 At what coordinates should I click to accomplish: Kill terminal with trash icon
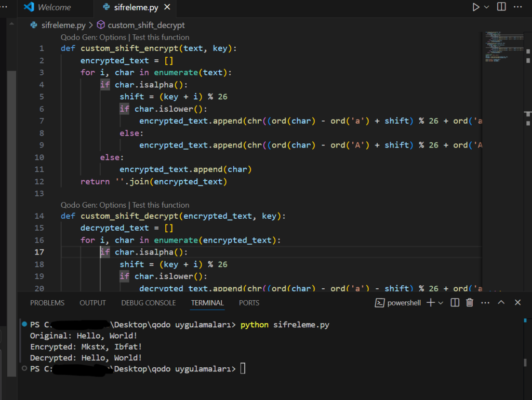pyautogui.click(x=470, y=302)
